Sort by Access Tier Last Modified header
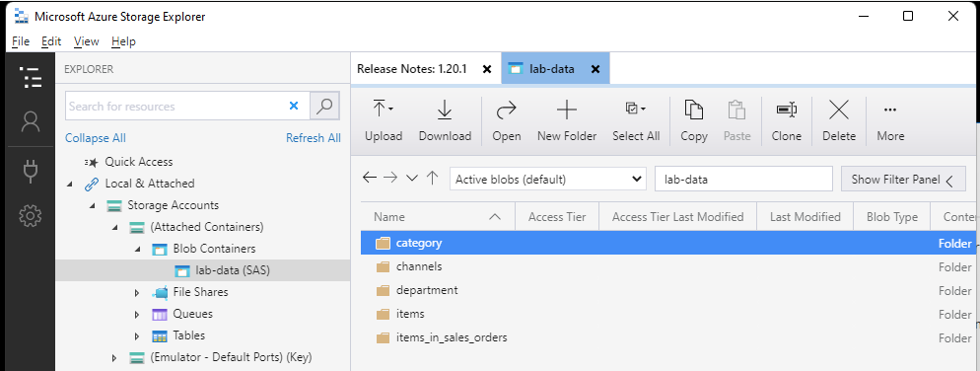 click(677, 217)
